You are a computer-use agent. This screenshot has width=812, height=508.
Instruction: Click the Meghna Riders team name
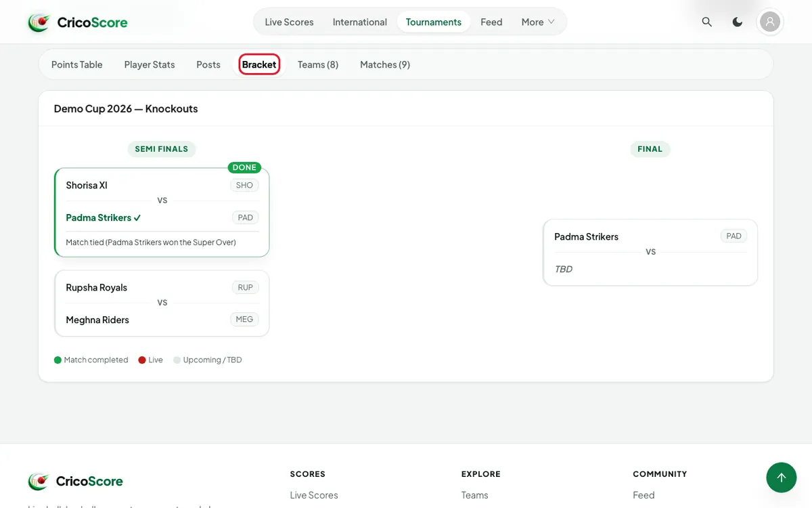[97, 320]
